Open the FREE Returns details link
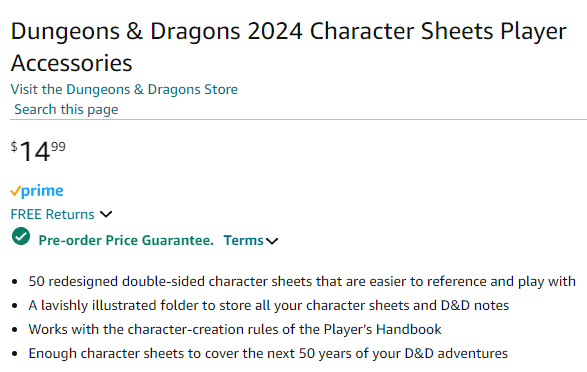587x372 pixels. 52,214
